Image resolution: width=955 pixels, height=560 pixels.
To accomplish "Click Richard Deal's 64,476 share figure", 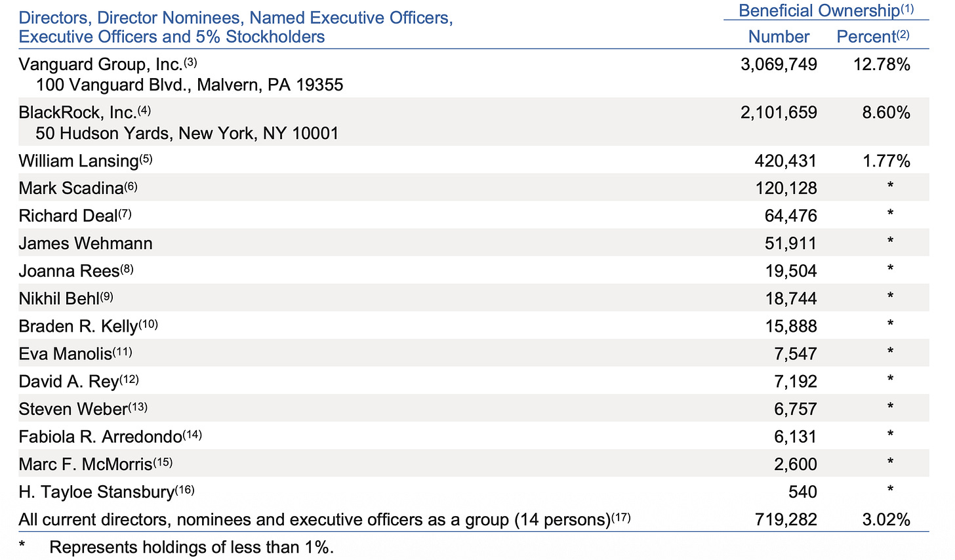I will click(791, 216).
